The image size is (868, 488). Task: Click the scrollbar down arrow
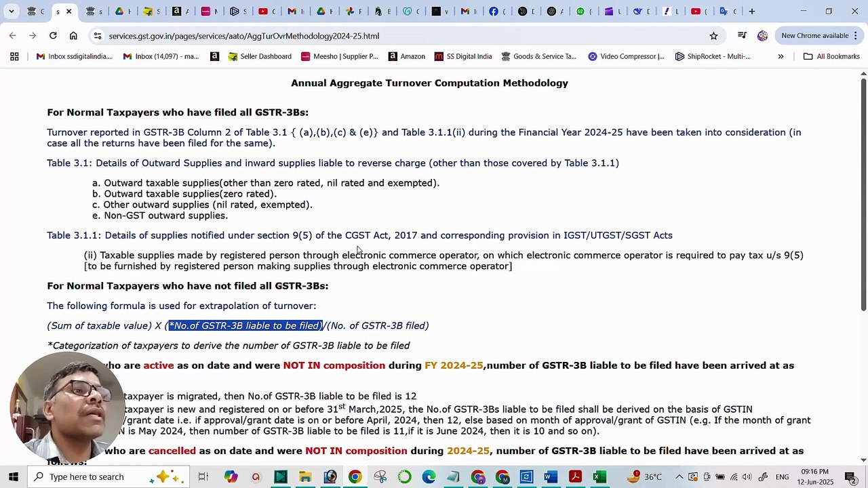tap(863, 460)
